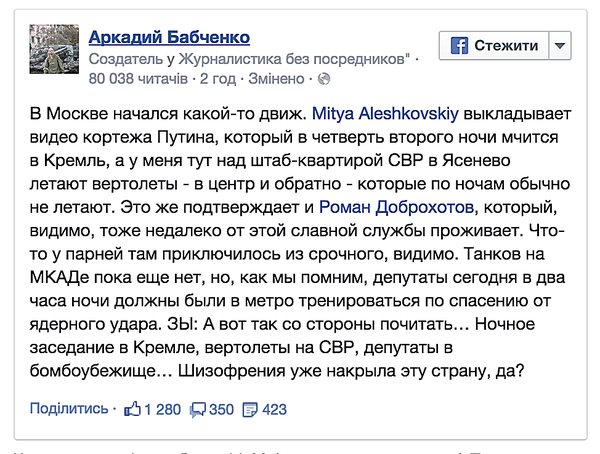The height and width of the screenshot is (454, 600).
Task: Click the shares note icon
Action: (x=250, y=408)
